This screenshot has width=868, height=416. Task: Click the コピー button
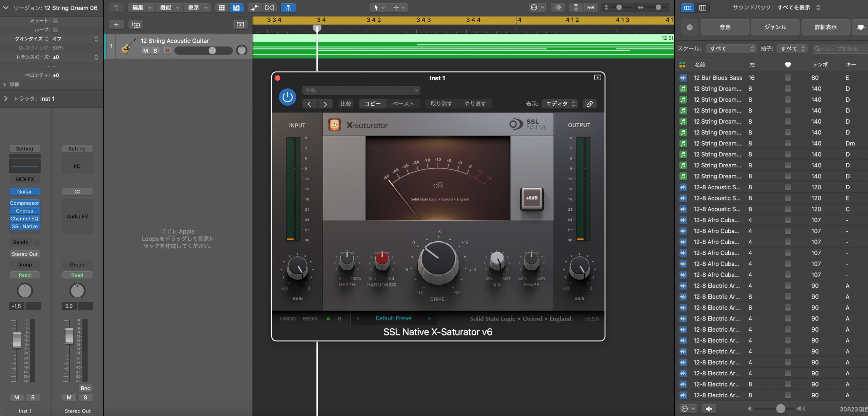pos(373,104)
